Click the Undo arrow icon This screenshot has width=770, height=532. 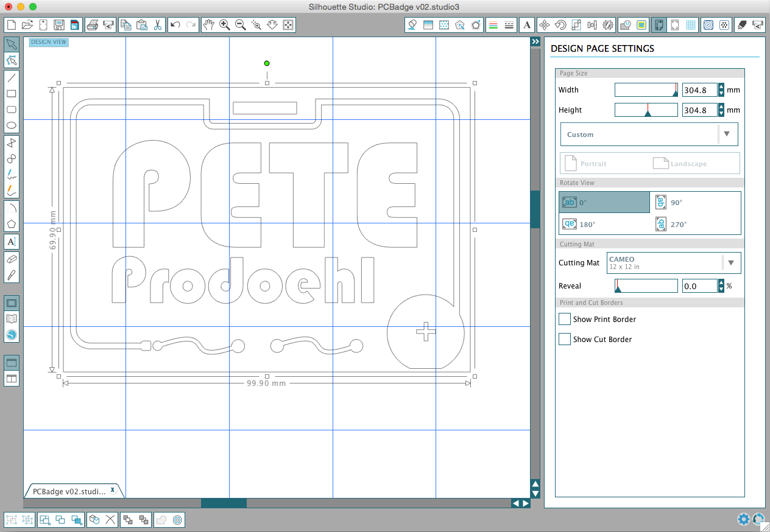click(175, 25)
